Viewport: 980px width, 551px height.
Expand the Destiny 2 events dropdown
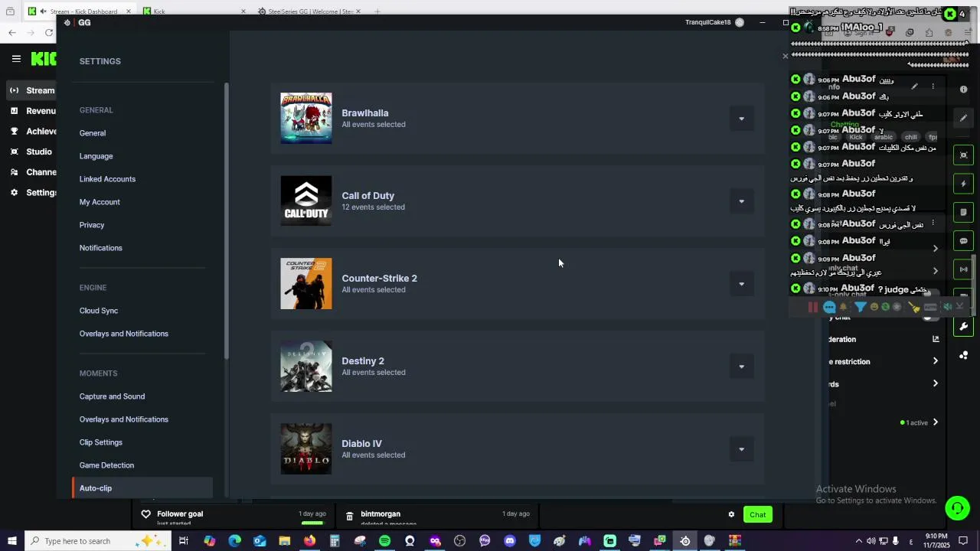[741, 367]
